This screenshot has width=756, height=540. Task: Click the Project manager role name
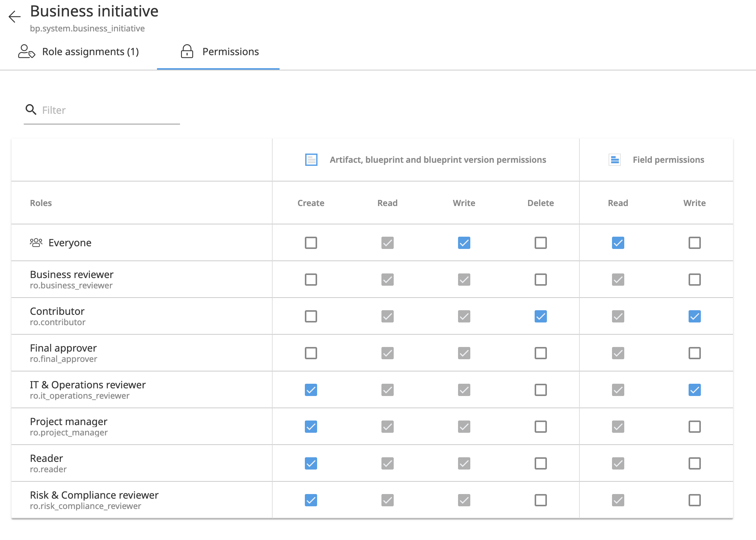[69, 422]
